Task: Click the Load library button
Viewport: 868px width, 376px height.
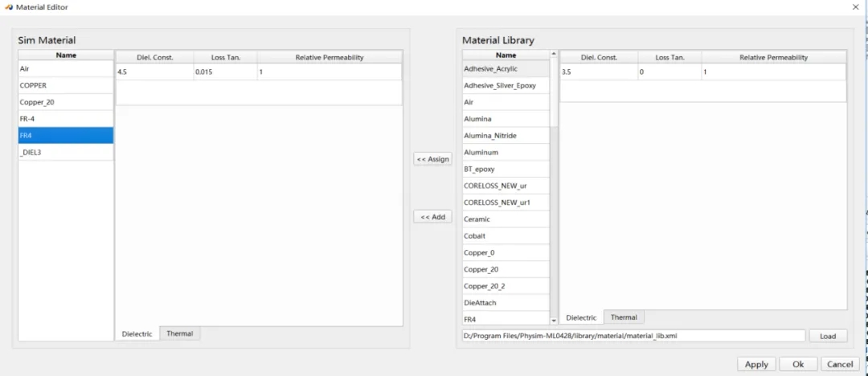Action: pyautogui.click(x=827, y=336)
